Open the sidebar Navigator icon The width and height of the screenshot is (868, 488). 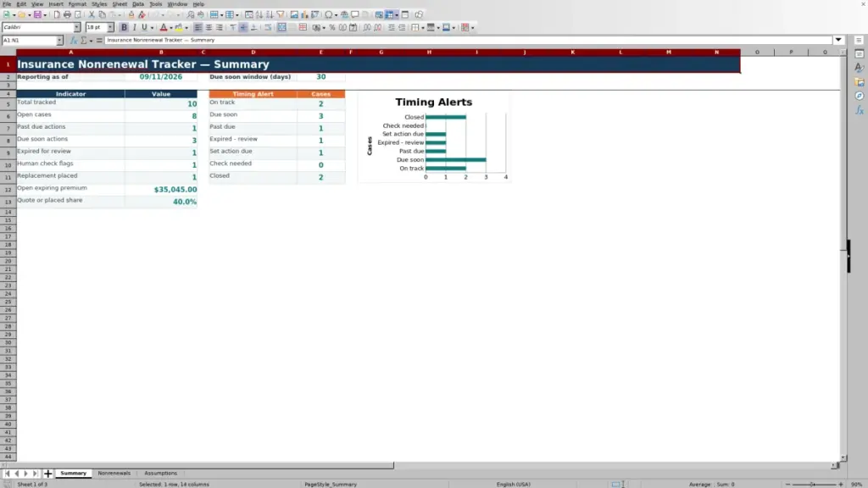[x=860, y=96]
